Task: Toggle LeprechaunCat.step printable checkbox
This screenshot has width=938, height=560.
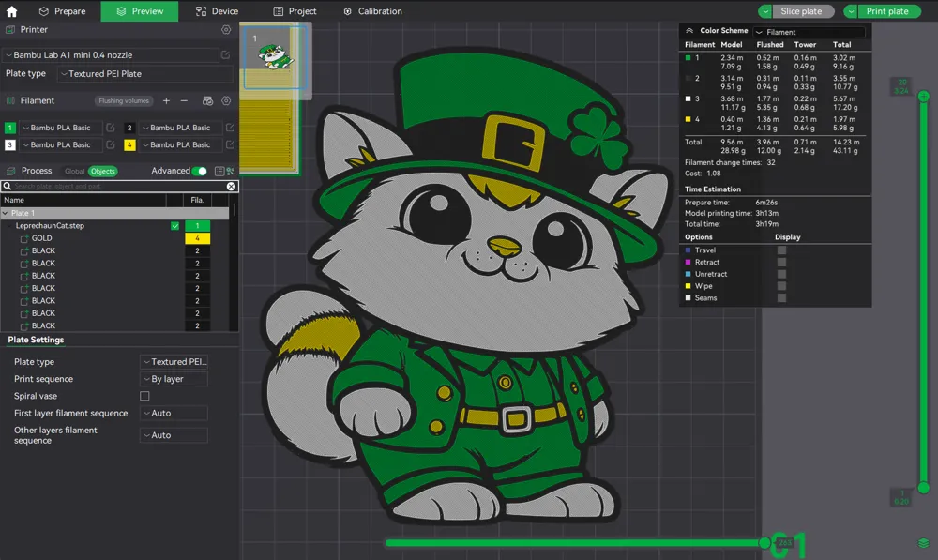Action: (x=174, y=225)
